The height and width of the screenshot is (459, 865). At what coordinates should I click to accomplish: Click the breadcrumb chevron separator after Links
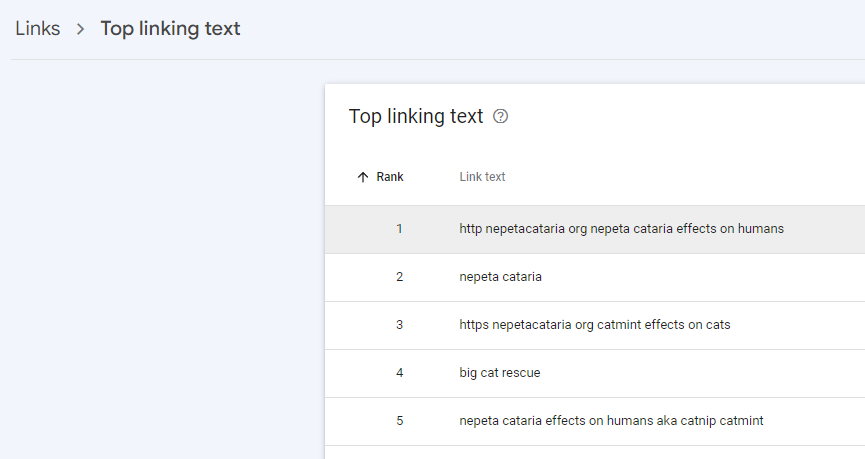click(81, 29)
